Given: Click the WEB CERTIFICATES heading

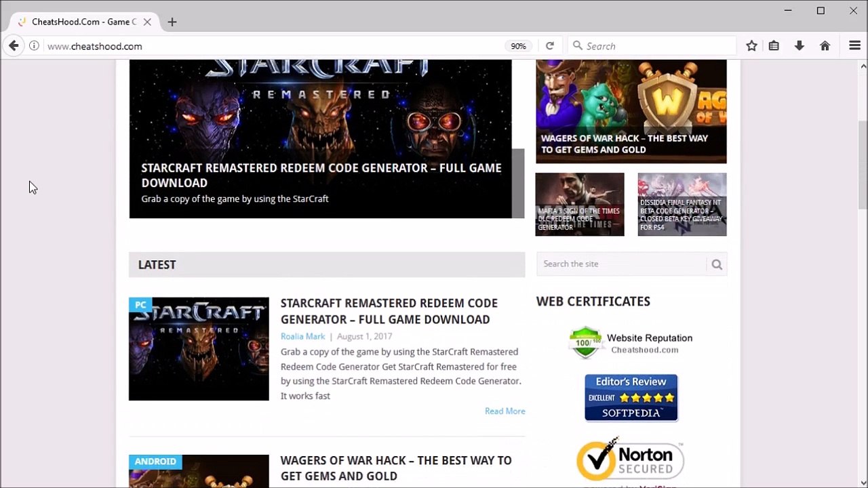Looking at the screenshot, I should point(593,302).
